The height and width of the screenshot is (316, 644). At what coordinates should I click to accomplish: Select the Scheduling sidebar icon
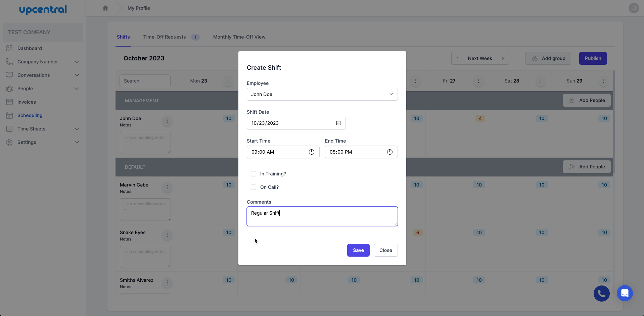pyautogui.click(x=9, y=115)
